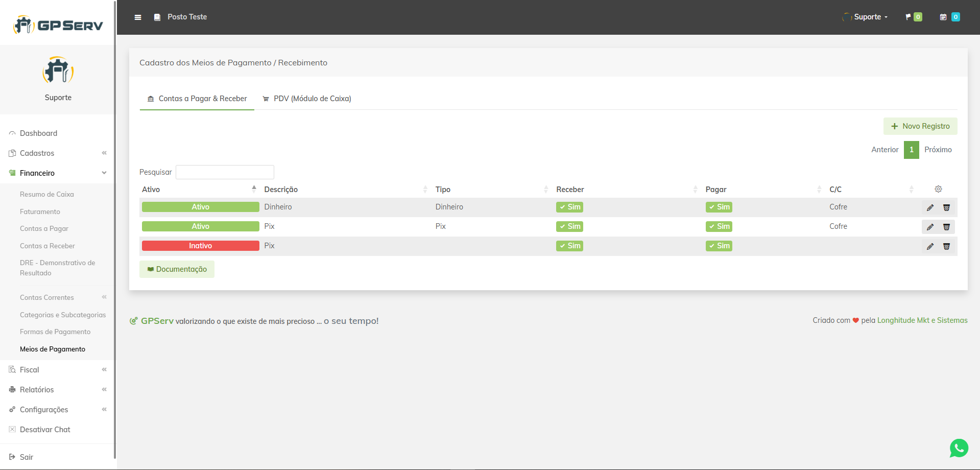980x470 pixels.
Task: Expand the Cadastros sidebar menu
Action: [x=37, y=153]
